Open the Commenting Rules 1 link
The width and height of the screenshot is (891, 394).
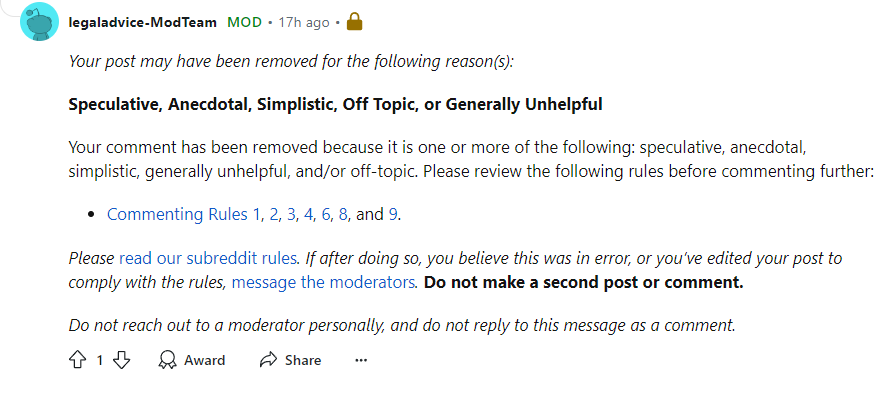pyautogui.click(x=185, y=214)
